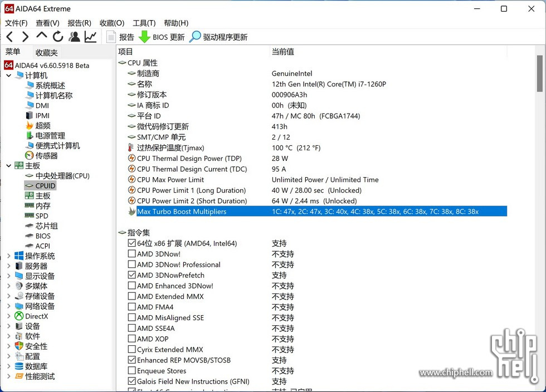Toggle the AMD FMA4 checkbox
Screen dimensions: 546x392
[x=131, y=307]
